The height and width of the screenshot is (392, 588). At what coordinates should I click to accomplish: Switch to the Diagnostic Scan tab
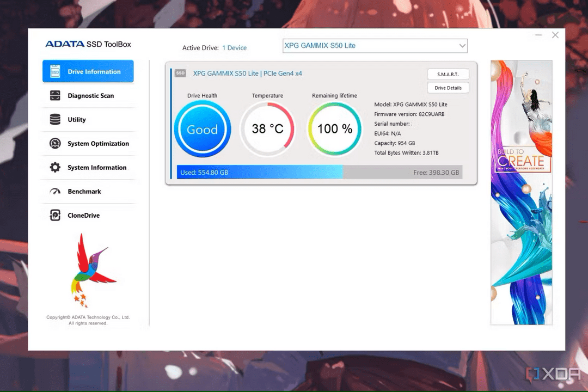tap(90, 96)
